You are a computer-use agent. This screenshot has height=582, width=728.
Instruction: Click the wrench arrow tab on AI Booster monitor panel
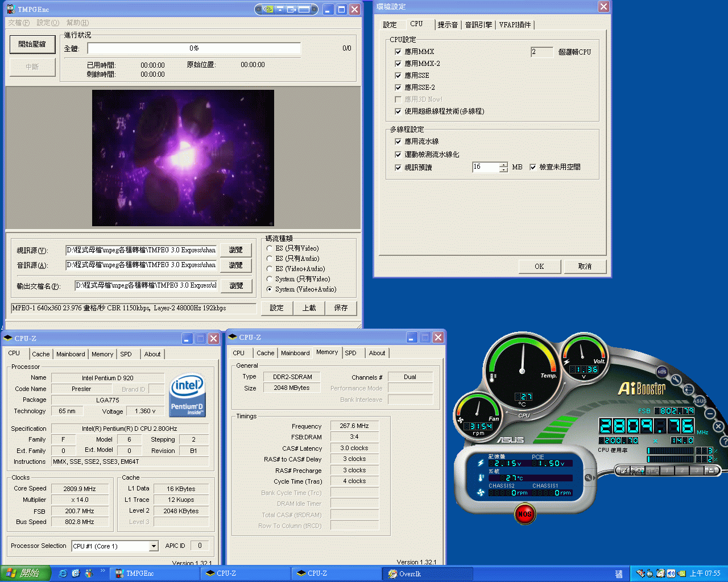pyautogui.click(x=589, y=478)
